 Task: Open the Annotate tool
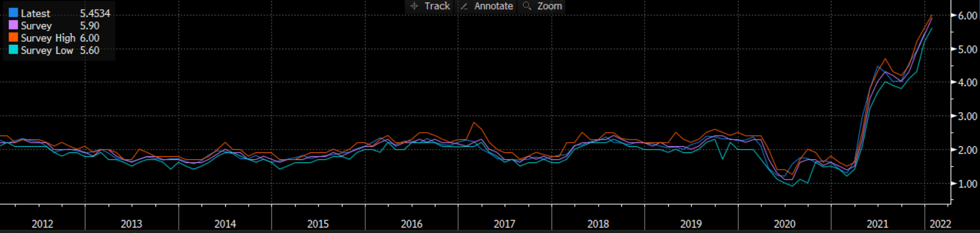click(x=487, y=6)
